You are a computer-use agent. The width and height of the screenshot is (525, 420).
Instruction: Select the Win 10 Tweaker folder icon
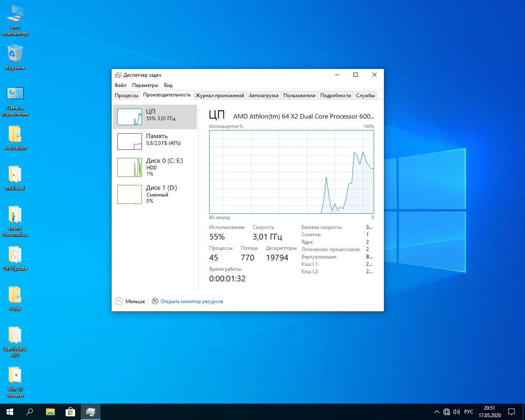[x=15, y=382]
